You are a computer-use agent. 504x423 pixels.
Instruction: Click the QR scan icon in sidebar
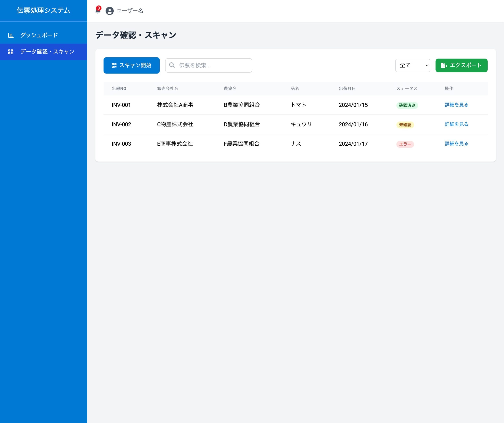11,52
